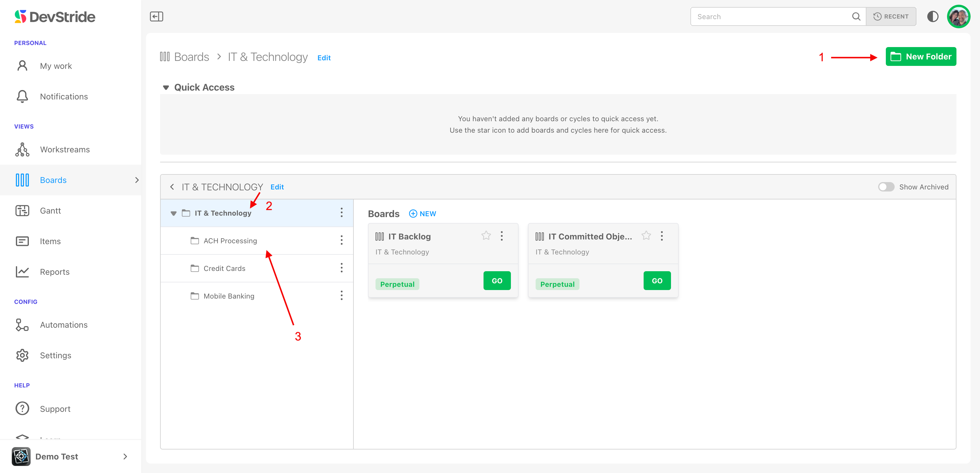
Task: Open the Mobile Banking folder kebab menu
Action: tap(341, 295)
